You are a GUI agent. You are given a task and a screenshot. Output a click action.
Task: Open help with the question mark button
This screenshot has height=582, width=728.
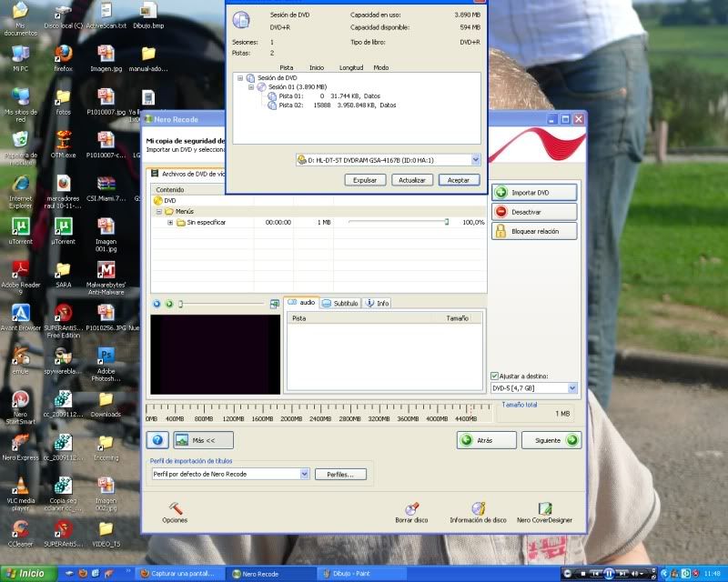point(157,440)
